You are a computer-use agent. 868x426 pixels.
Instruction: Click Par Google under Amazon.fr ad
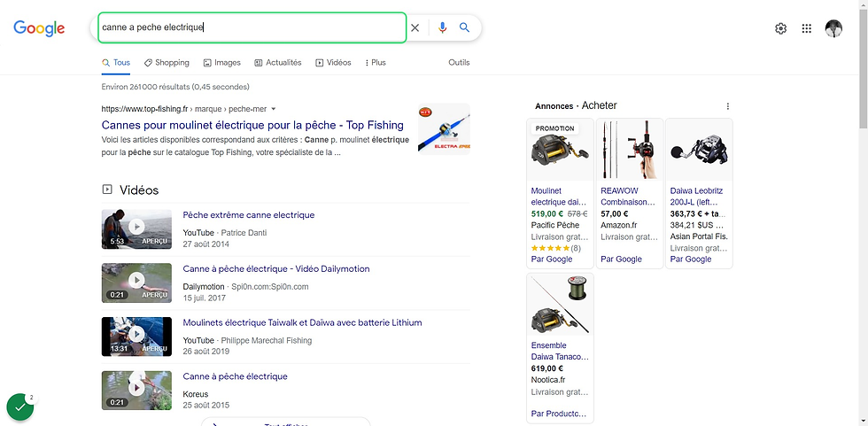pyautogui.click(x=621, y=259)
